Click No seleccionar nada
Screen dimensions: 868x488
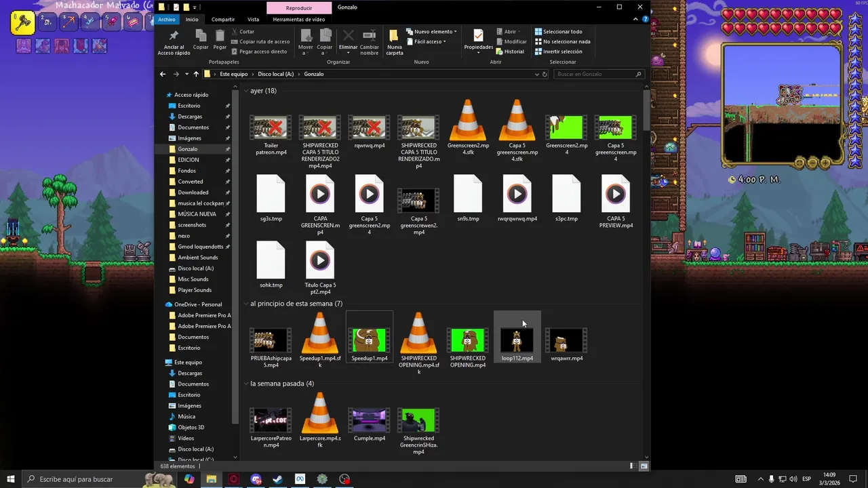pyautogui.click(x=562, y=41)
